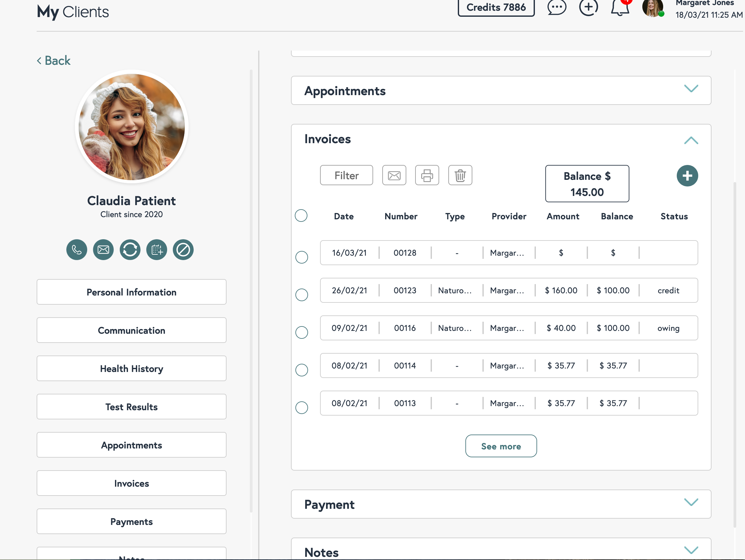Open the invoice 00114 row

[508, 366]
